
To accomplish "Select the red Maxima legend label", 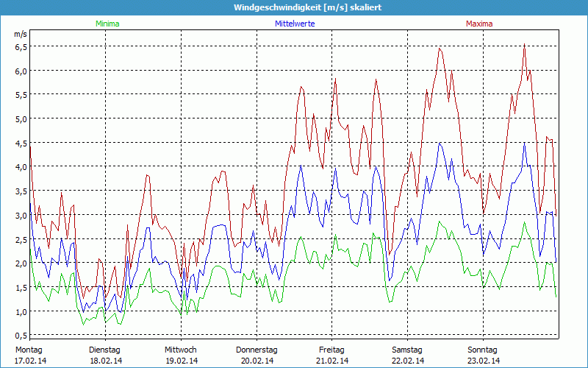I will pyautogui.click(x=479, y=24).
